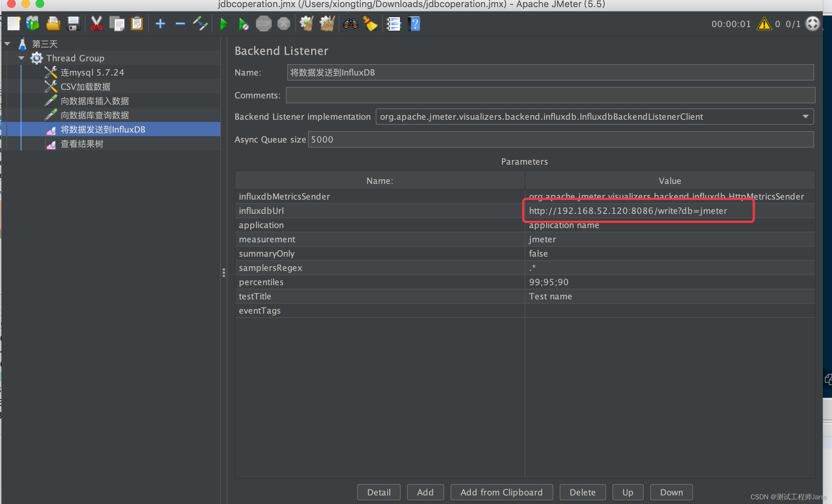Click the Down button
The image size is (832, 504).
(672, 492)
